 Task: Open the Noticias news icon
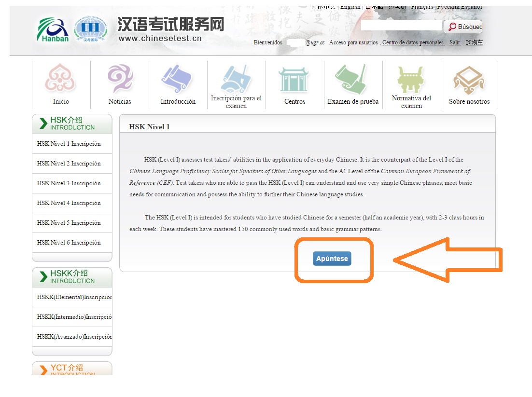coord(120,78)
